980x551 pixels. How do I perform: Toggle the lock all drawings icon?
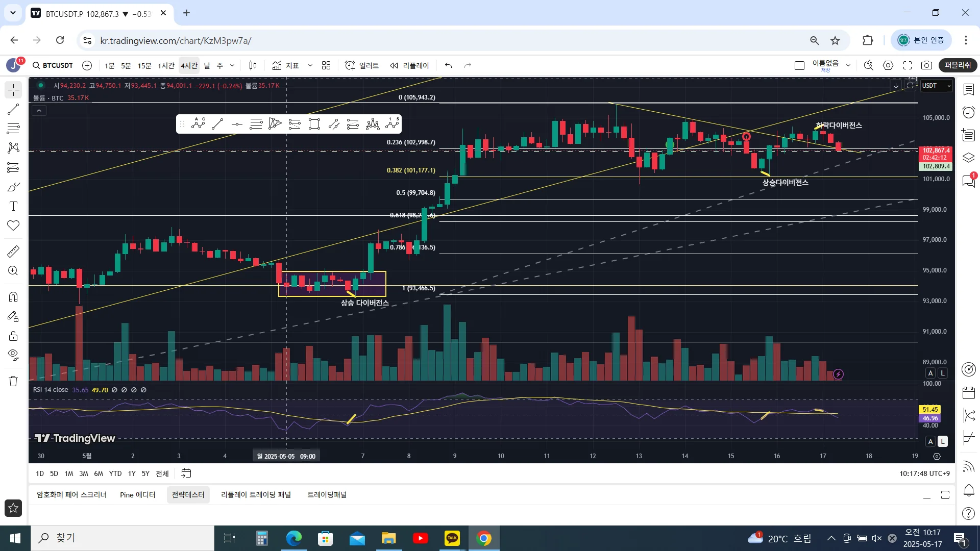tap(13, 336)
